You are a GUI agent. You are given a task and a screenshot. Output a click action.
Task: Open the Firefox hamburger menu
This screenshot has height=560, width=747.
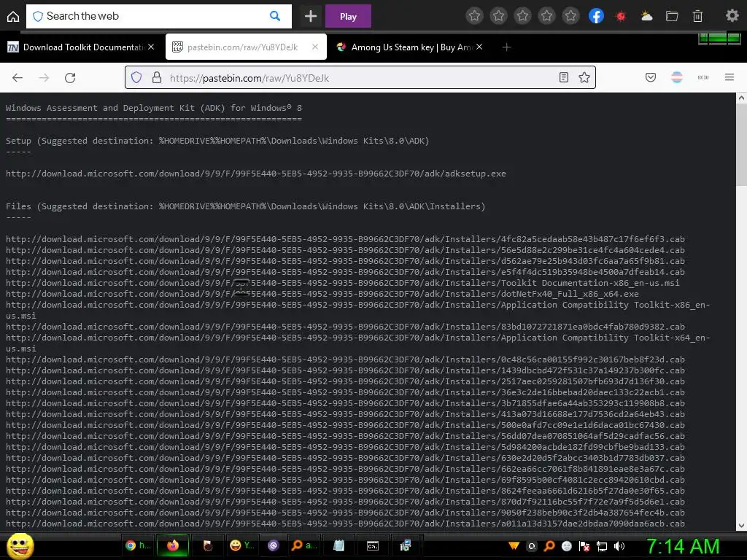(729, 77)
